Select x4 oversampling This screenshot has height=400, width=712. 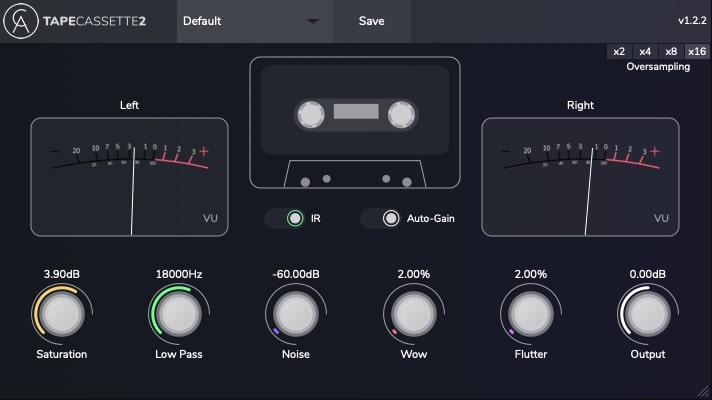point(645,52)
